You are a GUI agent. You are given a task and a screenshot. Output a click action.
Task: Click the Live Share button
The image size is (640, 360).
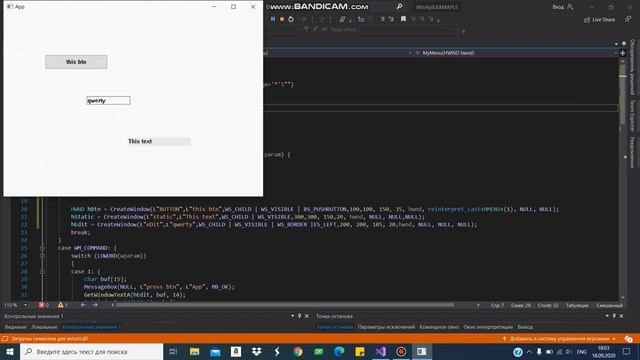[599, 20]
